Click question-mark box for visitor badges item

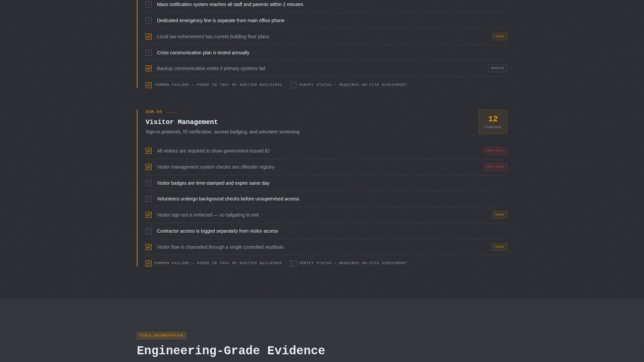149,183
